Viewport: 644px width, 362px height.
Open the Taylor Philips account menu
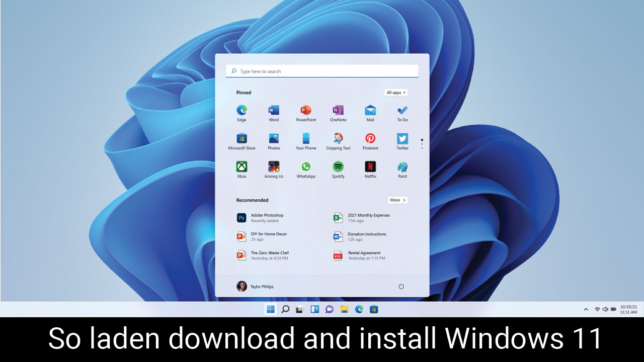[x=255, y=287]
